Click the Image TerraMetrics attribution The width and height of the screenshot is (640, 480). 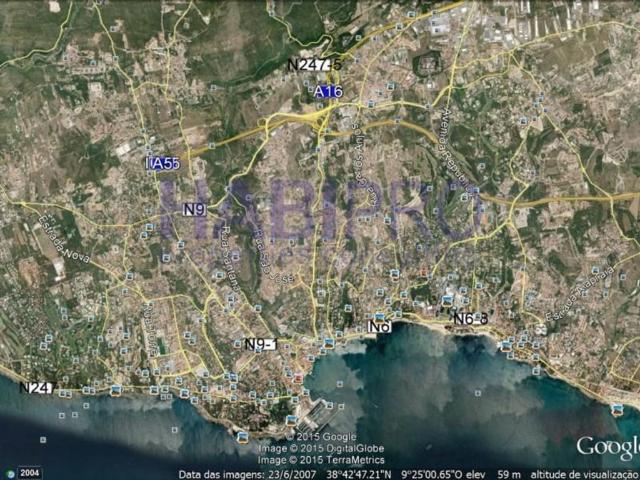pos(321,461)
